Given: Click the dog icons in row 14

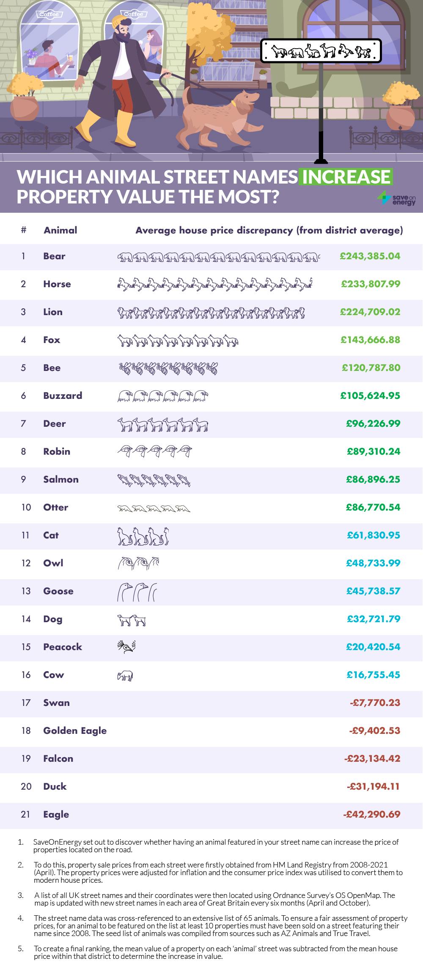Looking at the screenshot, I should (132, 620).
